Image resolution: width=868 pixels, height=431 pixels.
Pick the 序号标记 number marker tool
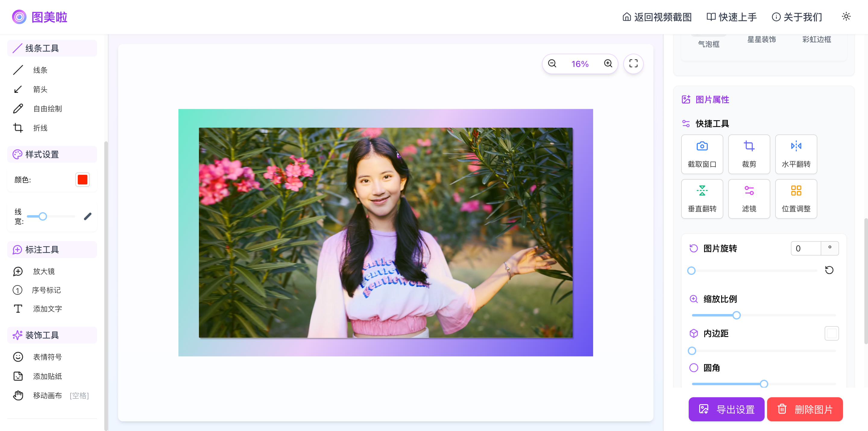[46, 290]
